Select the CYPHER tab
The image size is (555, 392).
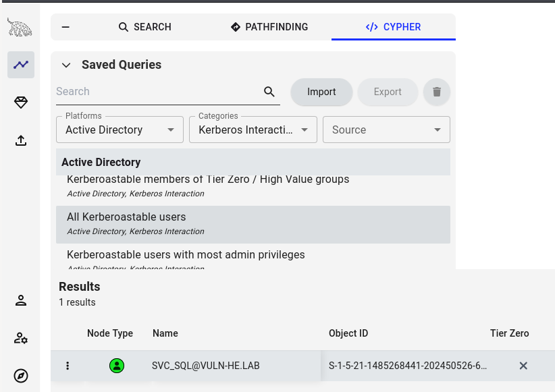click(x=393, y=27)
